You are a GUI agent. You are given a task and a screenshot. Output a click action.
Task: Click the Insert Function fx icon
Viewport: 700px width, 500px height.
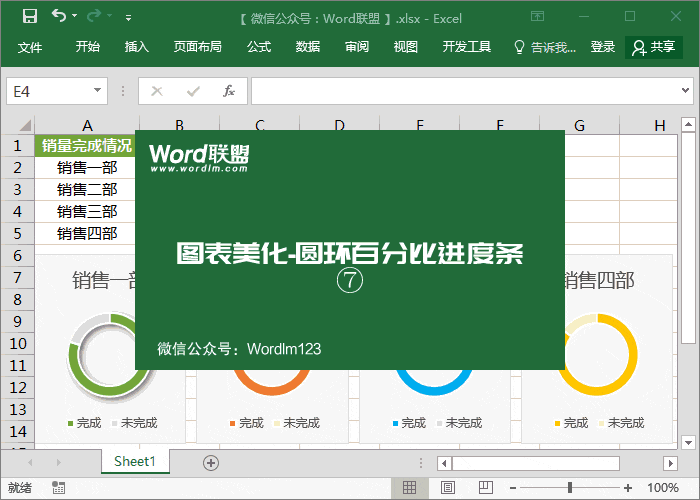(x=228, y=91)
